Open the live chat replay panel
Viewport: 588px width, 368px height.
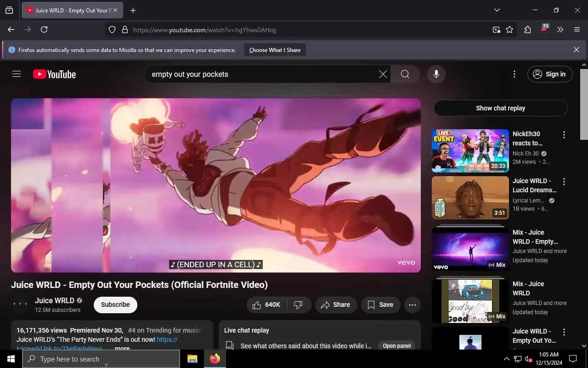396,346
